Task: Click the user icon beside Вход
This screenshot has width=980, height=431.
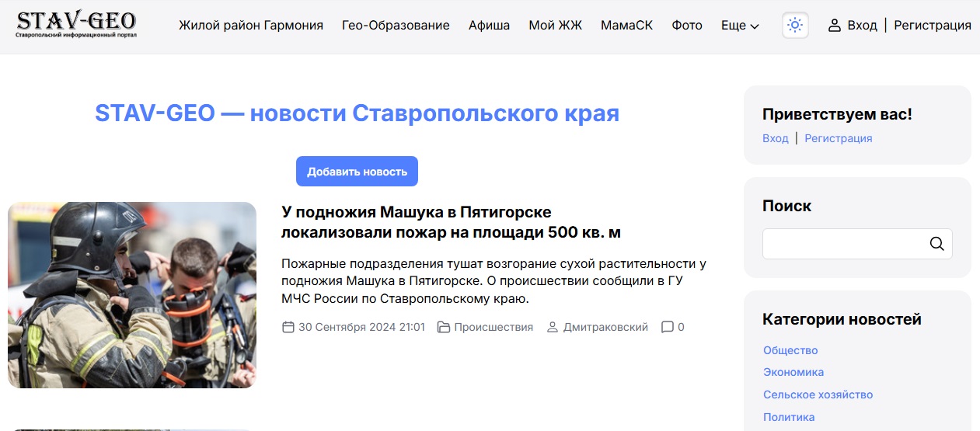Action: [835, 26]
